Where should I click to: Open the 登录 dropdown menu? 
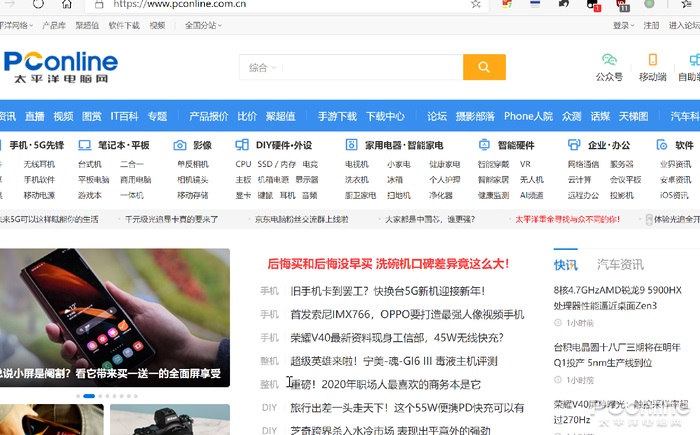pyautogui.click(x=623, y=25)
